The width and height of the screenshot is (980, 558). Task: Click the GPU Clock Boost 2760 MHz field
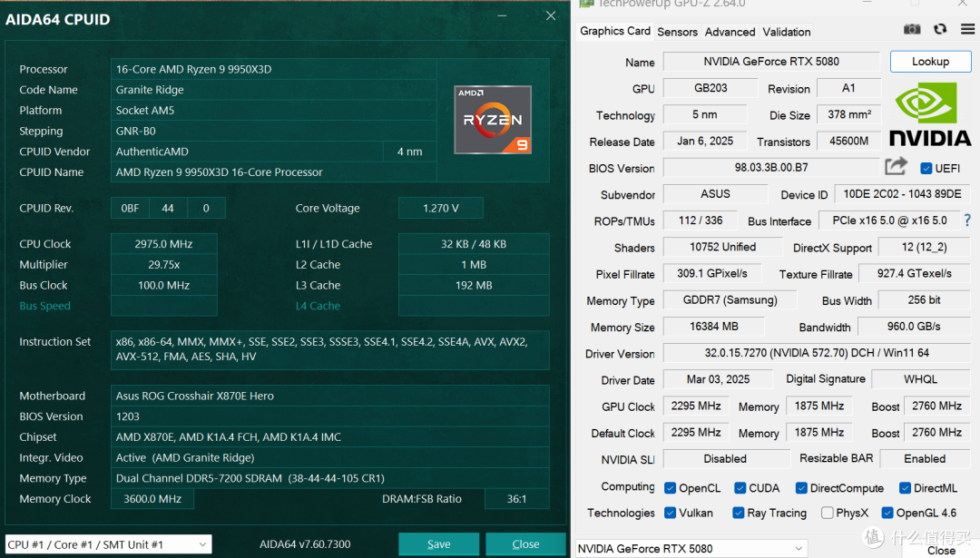[x=936, y=406]
